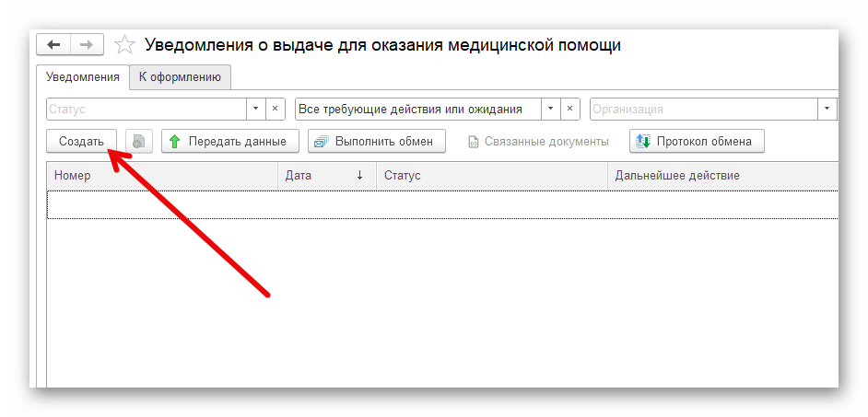
Task: Expand the Организация dropdown arrow
Action: (827, 109)
